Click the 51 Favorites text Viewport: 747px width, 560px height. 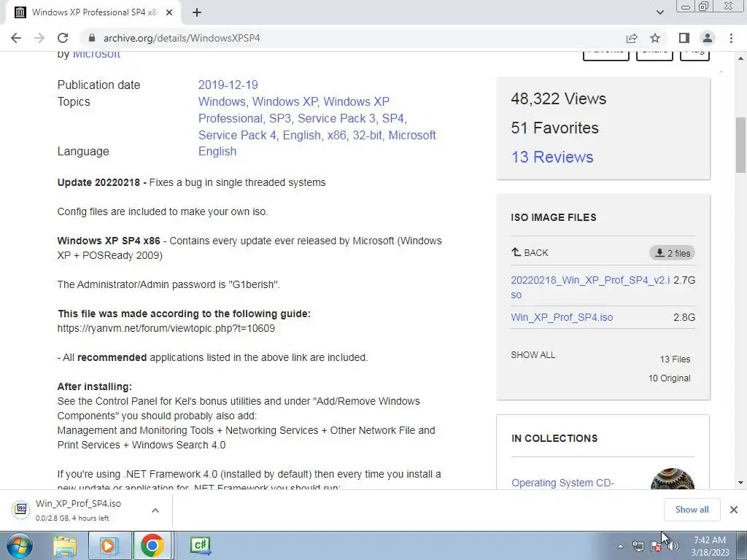click(x=554, y=128)
